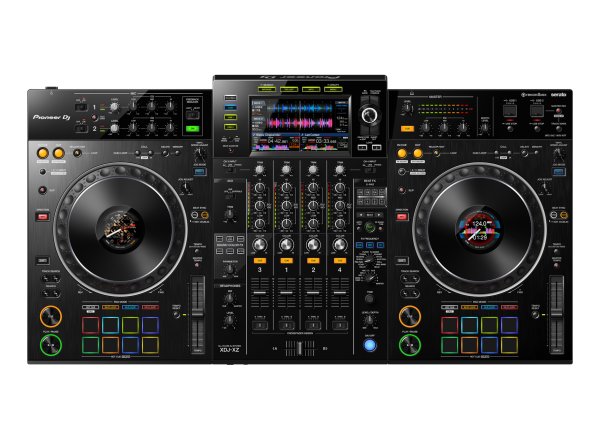Toggle the channel 4 orange Cue button

(340, 261)
